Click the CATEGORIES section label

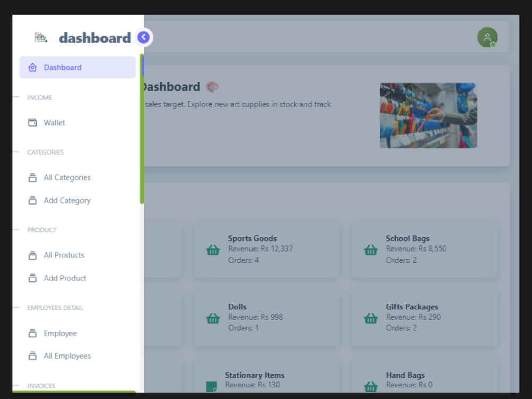(45, 152)
